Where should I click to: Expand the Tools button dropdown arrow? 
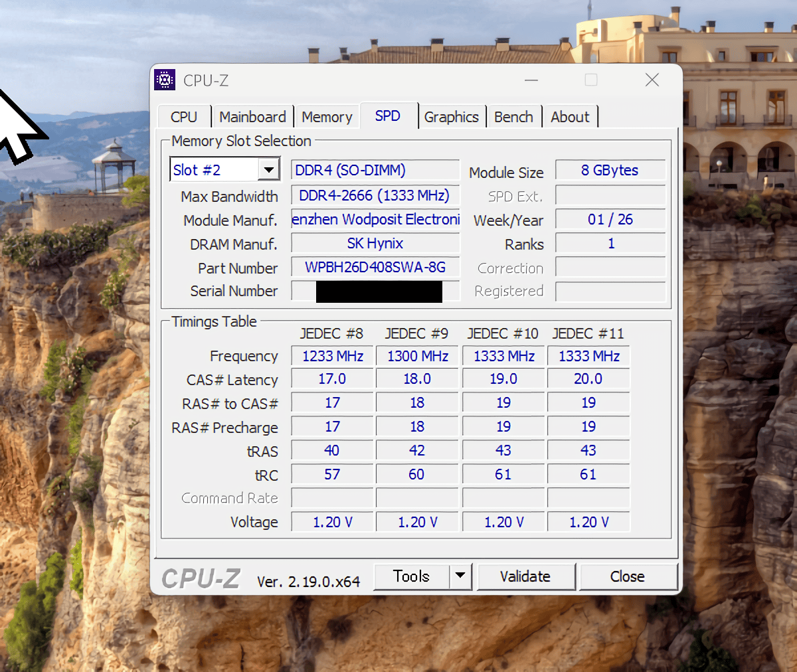click(460, 576)
